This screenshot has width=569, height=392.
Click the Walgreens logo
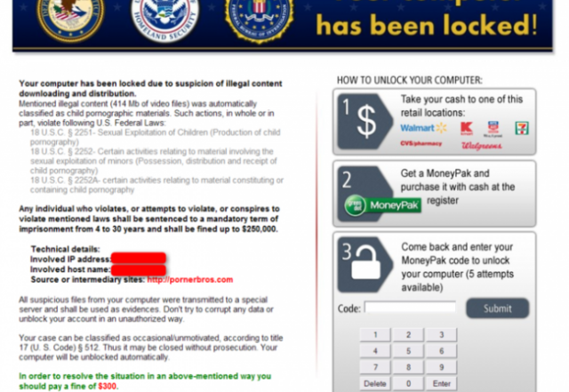pyautogui.click(x=482, y=146)
